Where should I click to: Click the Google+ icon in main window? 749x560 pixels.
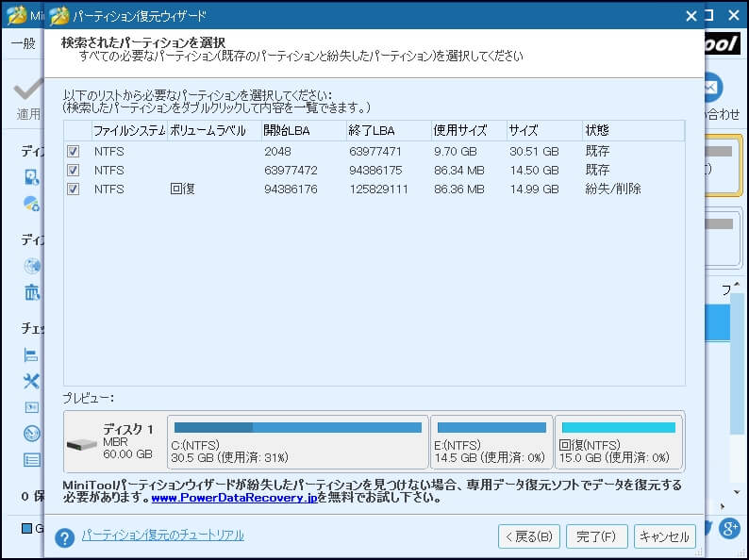(x=729, y=528)
